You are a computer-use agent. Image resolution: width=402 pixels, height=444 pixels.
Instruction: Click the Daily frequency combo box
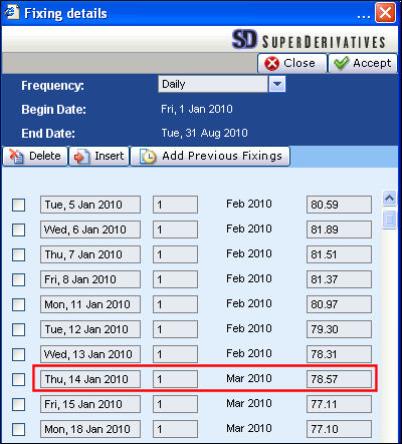coord(213,84)
